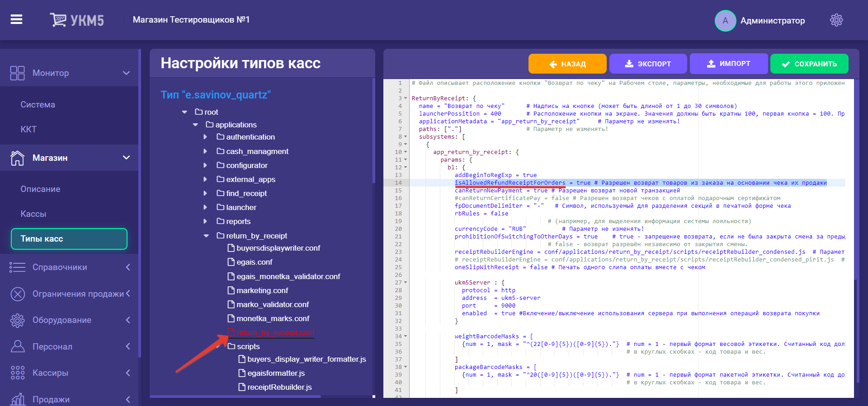
Task: Expand the launcher folder arrow
Action: tap(205, 207)
